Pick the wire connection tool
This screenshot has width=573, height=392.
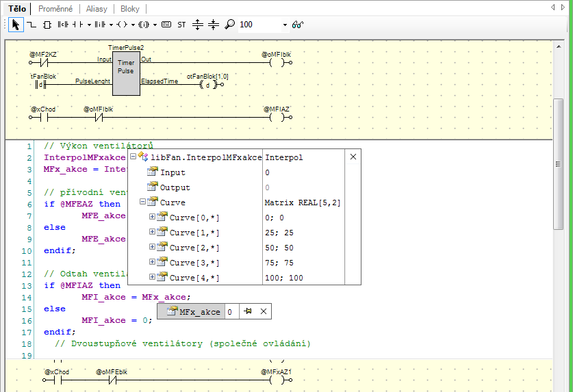31,25
